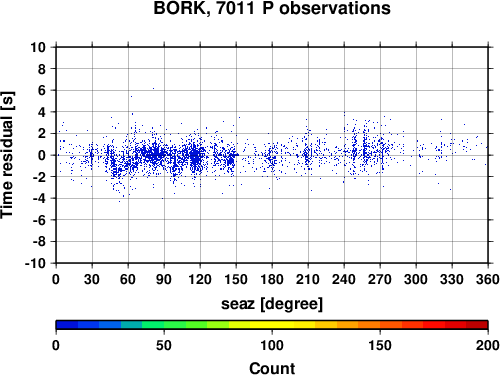The height and width of the screenshot is (375, 500).
Task: Click the plot title 'BORK, 7011 P observations'
Action: point(272,8)
